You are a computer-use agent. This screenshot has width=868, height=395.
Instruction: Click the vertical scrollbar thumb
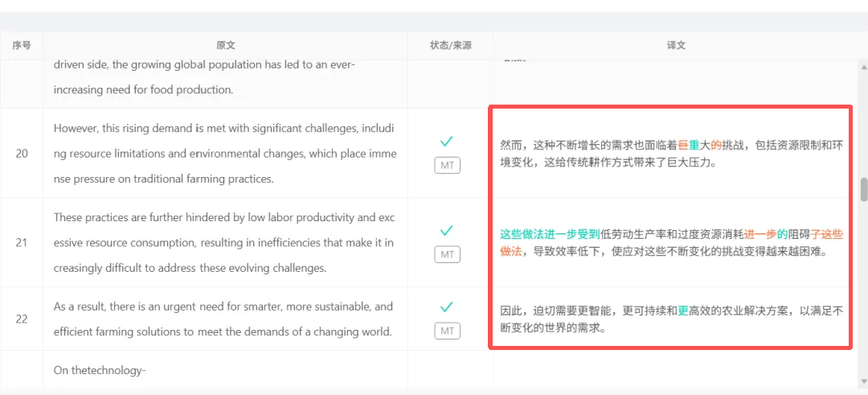pos(864,190)
